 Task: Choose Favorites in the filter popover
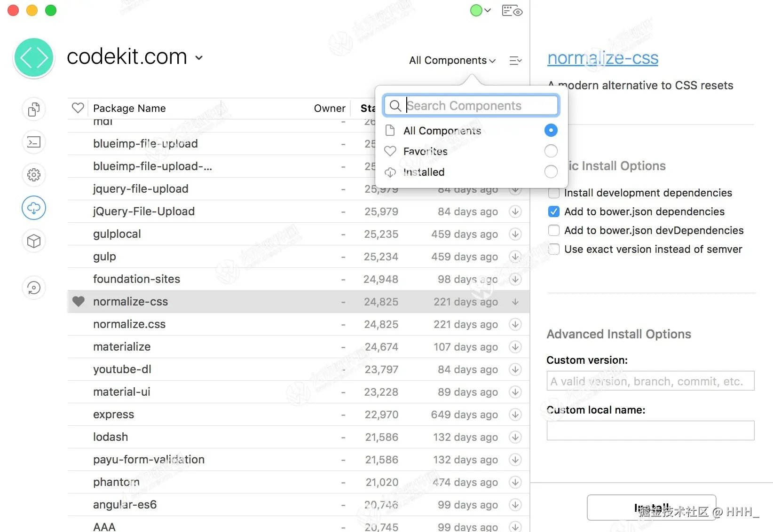(425, 151)
